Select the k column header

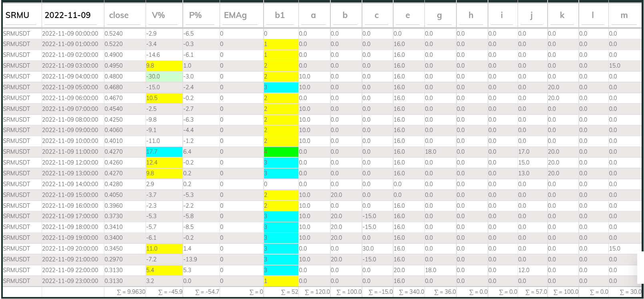tap(562, 15)
